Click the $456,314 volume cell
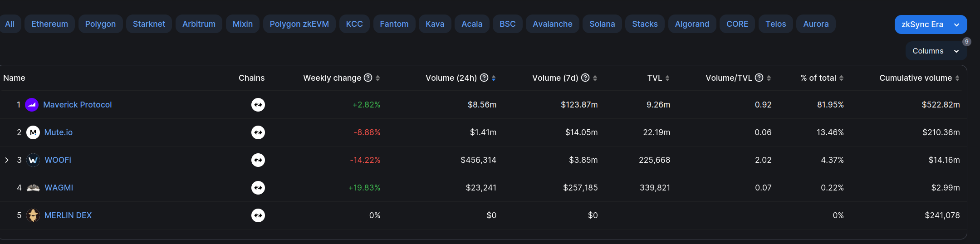 [x=478, y=160]
